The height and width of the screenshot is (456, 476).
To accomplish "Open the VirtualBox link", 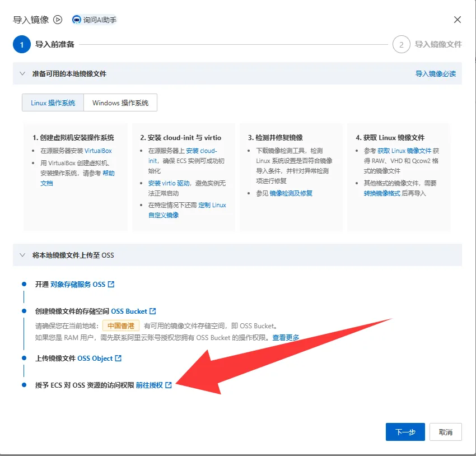I will pyautogui.click(x=98, y=151).
